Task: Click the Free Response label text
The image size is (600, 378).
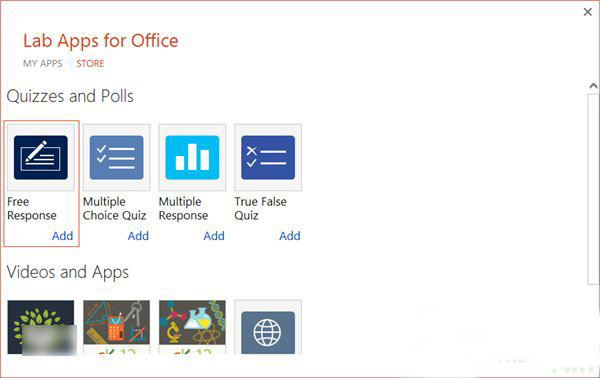Action: pyautogui.click(x=32, y=209)
